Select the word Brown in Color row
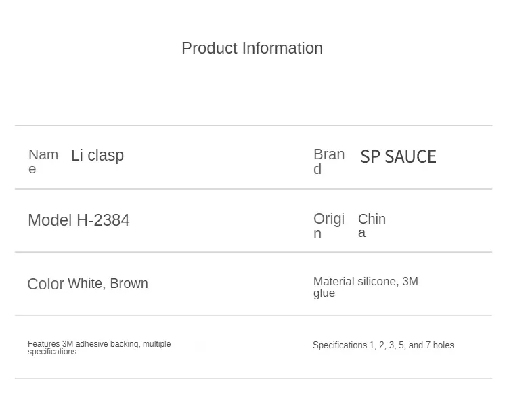Image resolution: width=507 pixels, height=420 pixels. [x=129, y=284]
